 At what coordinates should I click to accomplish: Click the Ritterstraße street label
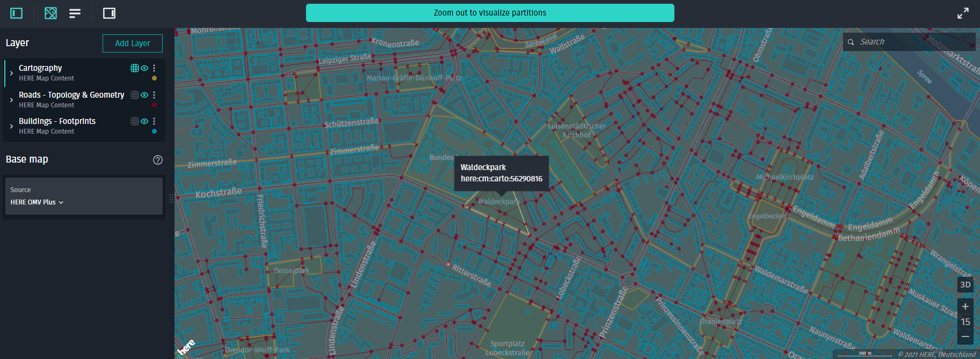(471, 275)
